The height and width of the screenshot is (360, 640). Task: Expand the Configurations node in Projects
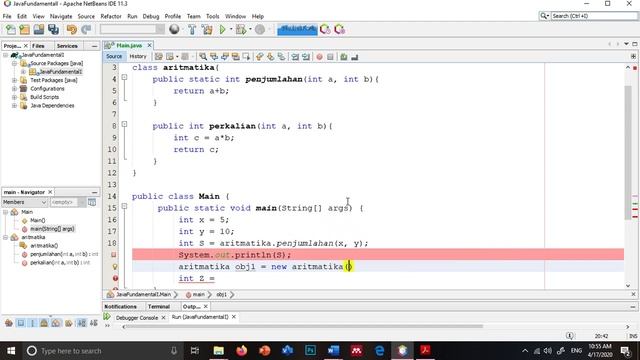coord(14,89)
